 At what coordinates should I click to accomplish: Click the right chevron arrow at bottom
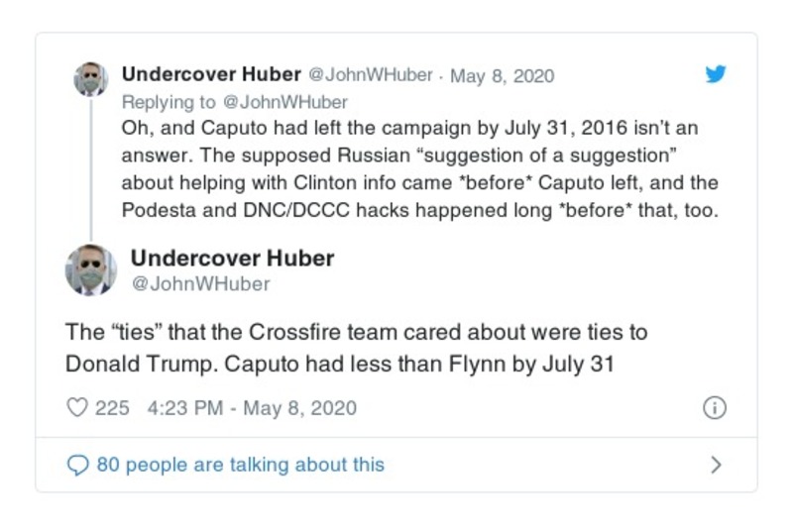[716, 465]
